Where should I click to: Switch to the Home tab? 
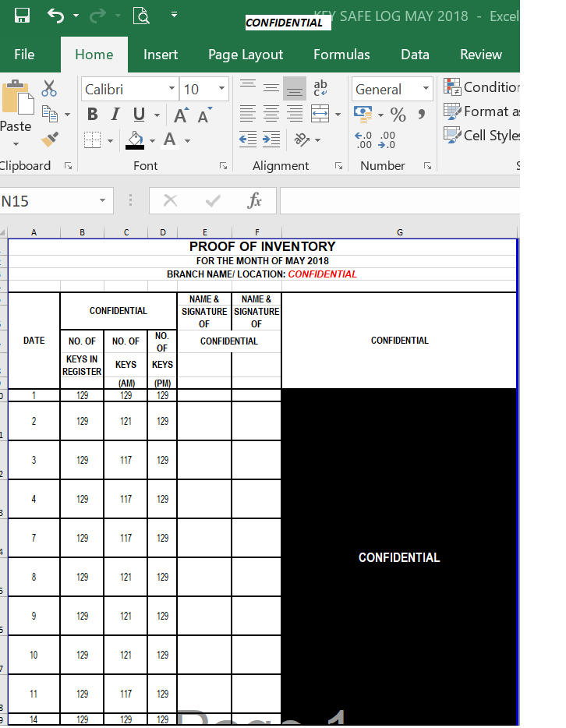click(94, 55)
